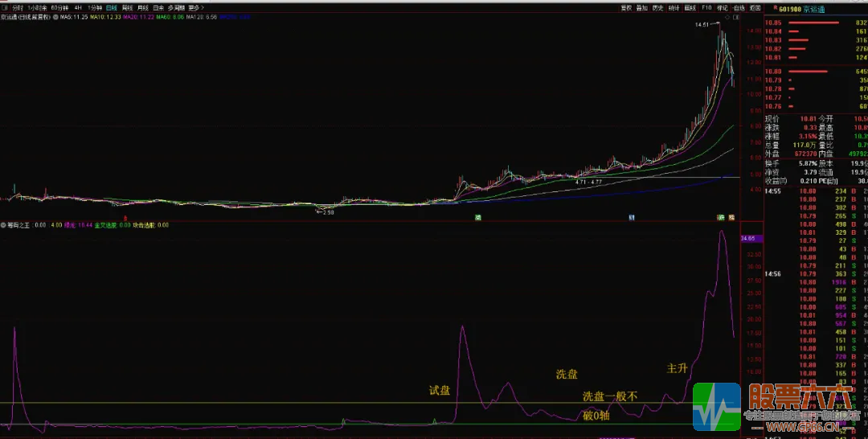Switch to 日线 daily period
Screen dimensions: 868x439
click(111, 7)
